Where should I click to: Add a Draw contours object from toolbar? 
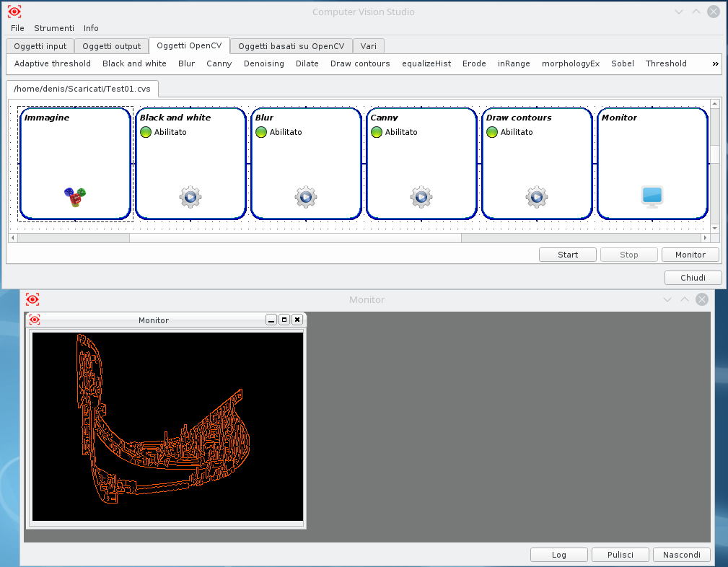tap(360, 63)
